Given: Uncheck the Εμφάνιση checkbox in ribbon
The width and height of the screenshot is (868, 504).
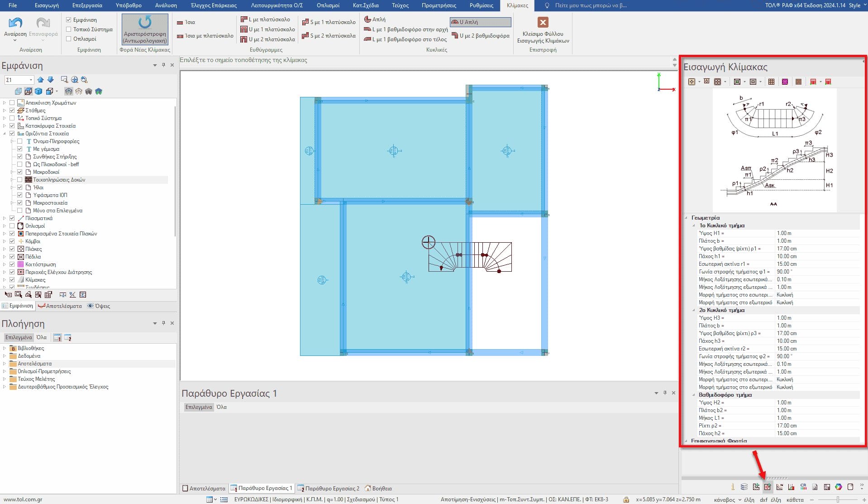Looking at the screenshot, I should [69, 20].
